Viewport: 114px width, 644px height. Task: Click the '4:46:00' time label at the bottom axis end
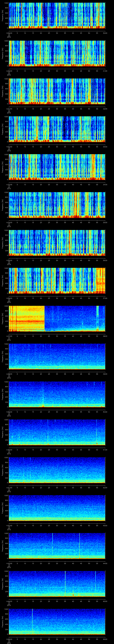click(105, 639)
